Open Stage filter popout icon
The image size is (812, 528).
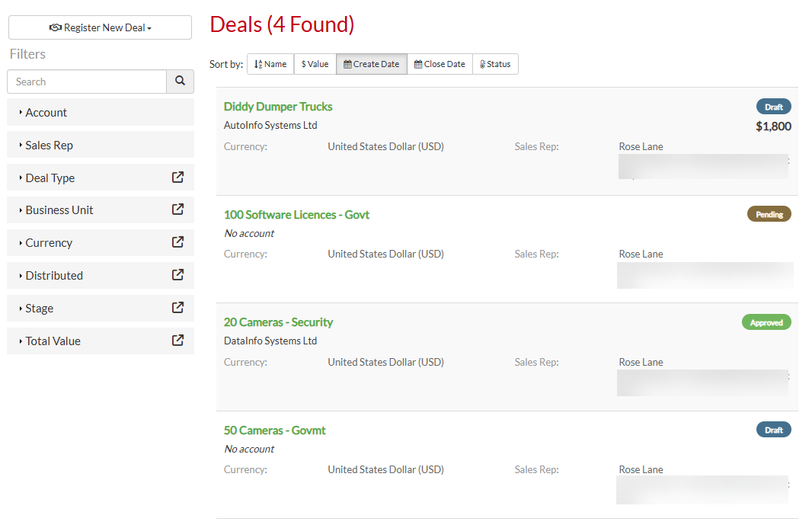pyautogui.click(x=177, y=308)
